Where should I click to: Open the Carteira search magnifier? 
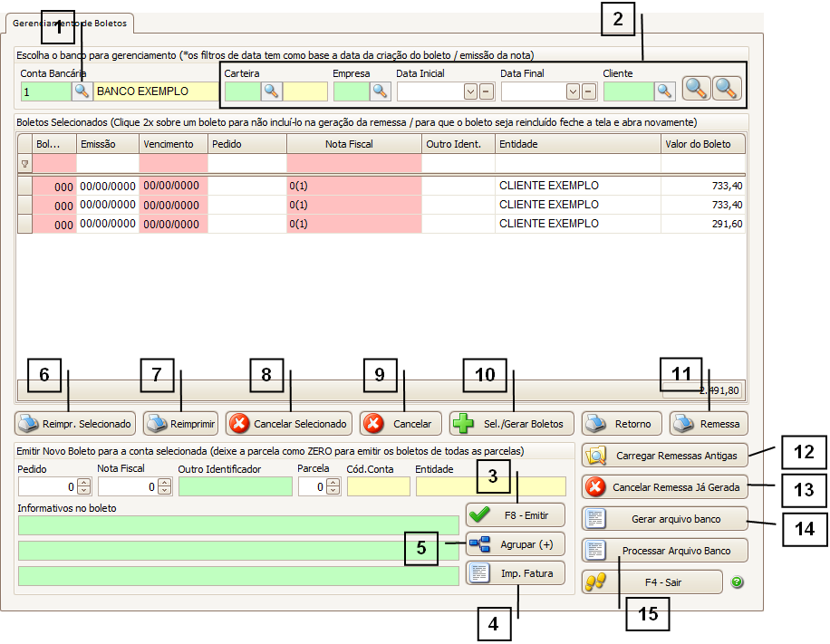click(x=271, y=91)
